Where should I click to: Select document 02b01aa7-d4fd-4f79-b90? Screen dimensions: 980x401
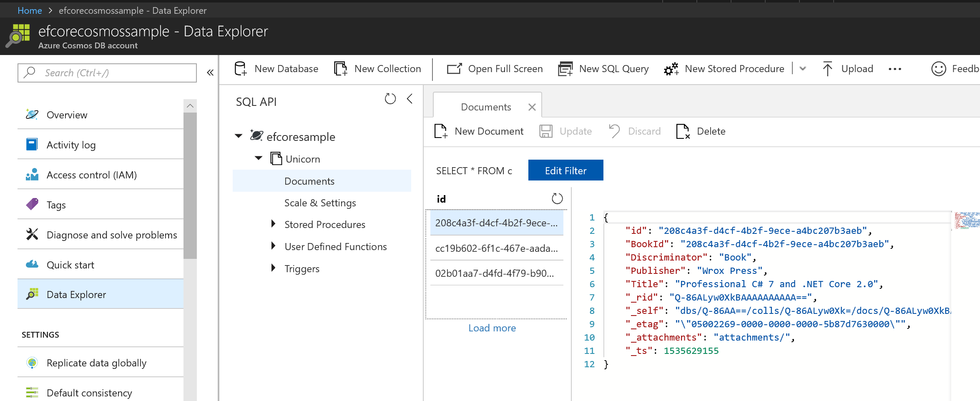coord(497,273)
